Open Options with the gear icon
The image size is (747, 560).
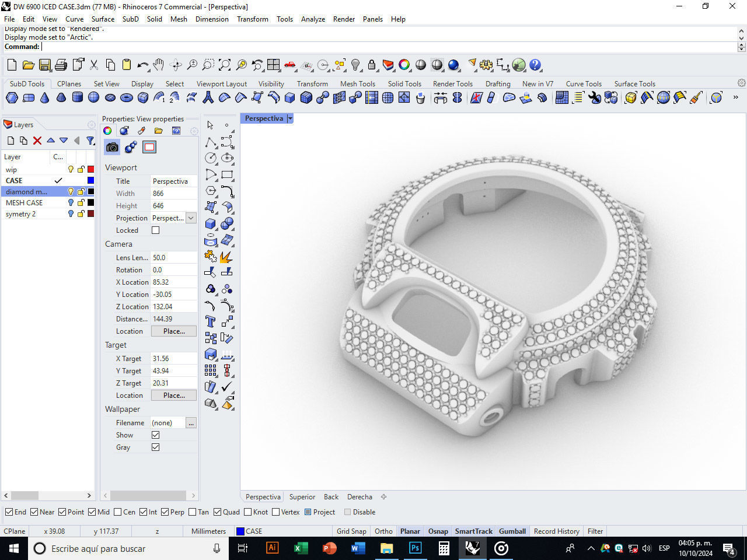pyautogui.click(x=486, y=65)
